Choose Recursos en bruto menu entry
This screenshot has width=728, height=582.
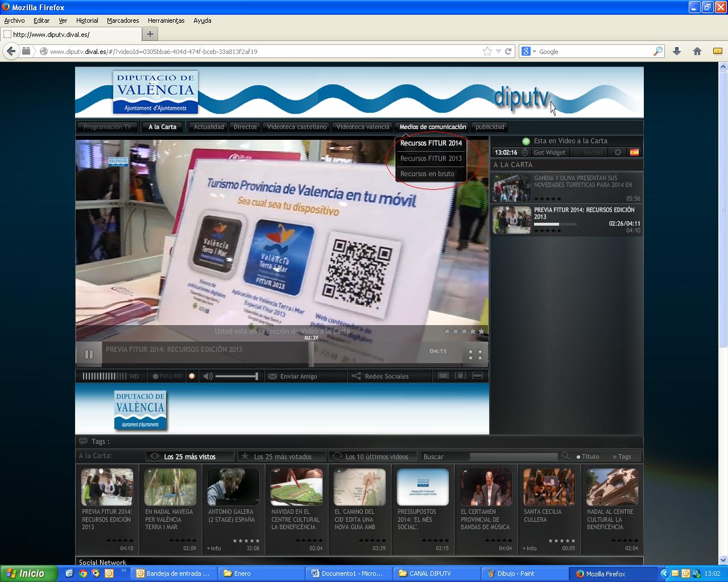[x=431, y=174]
